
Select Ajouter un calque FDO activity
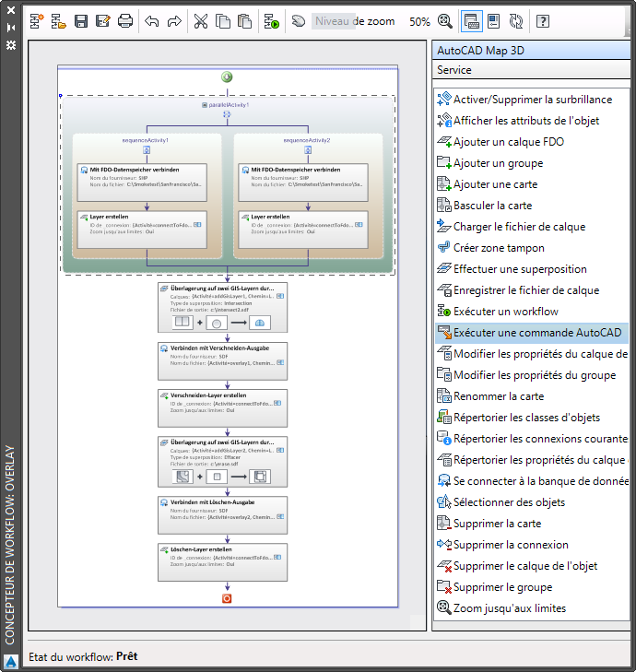click(x=532, y=142)
